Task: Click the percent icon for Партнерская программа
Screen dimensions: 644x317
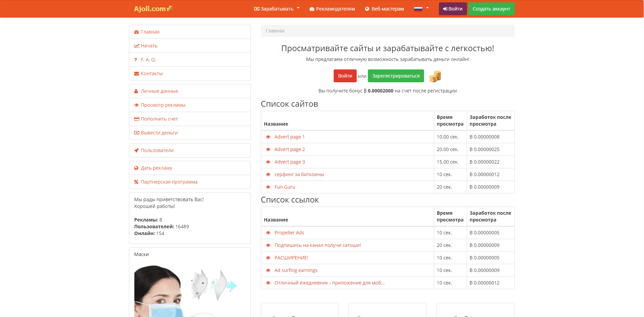Action: (136, 182)
